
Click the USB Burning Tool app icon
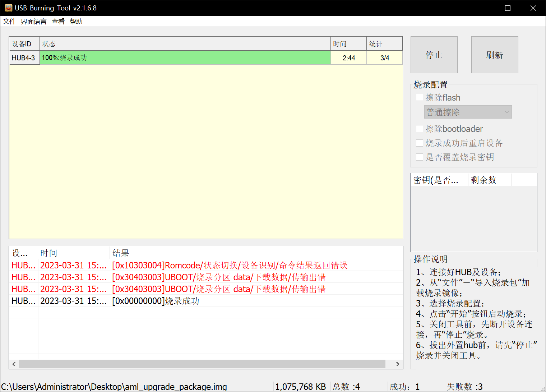[8, 8]
